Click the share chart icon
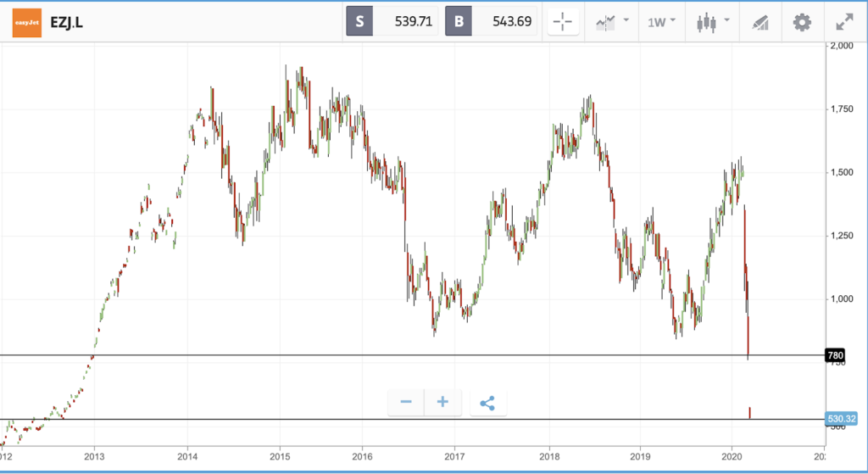This screenshot has width=868, height=474. [x=487, y=402]
